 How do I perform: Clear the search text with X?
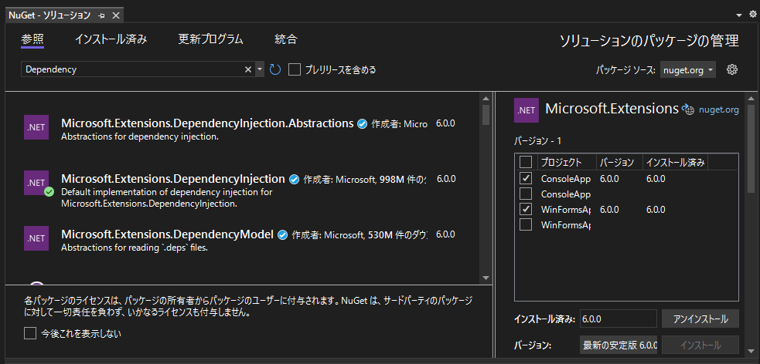[x=248, y=69]
